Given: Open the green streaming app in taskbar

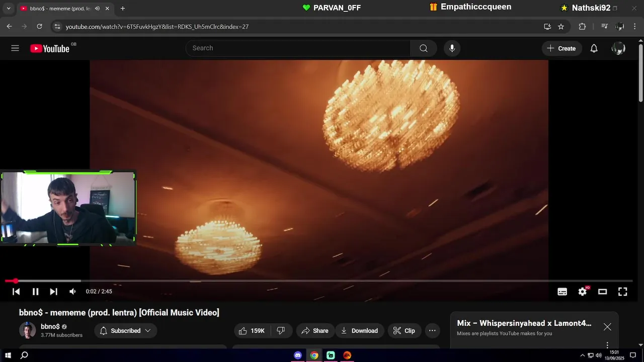Looking at the screenshot, I should (331, 355).
